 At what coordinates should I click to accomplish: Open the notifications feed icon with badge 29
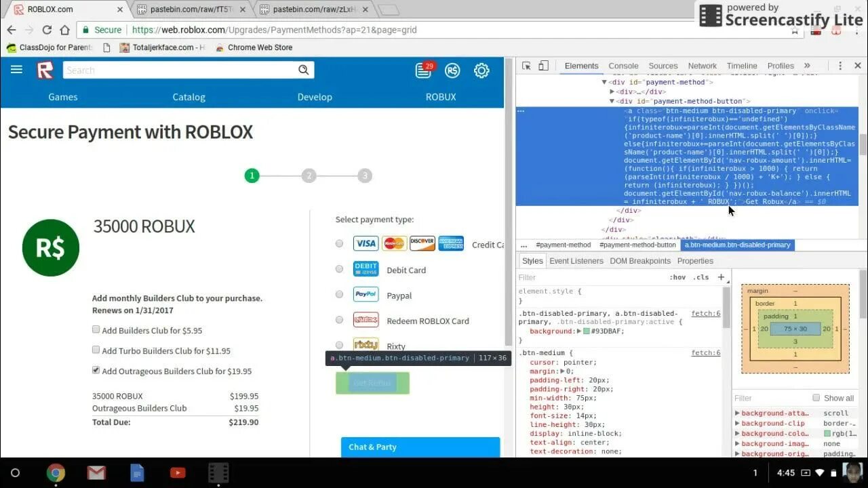click(424, 70)
